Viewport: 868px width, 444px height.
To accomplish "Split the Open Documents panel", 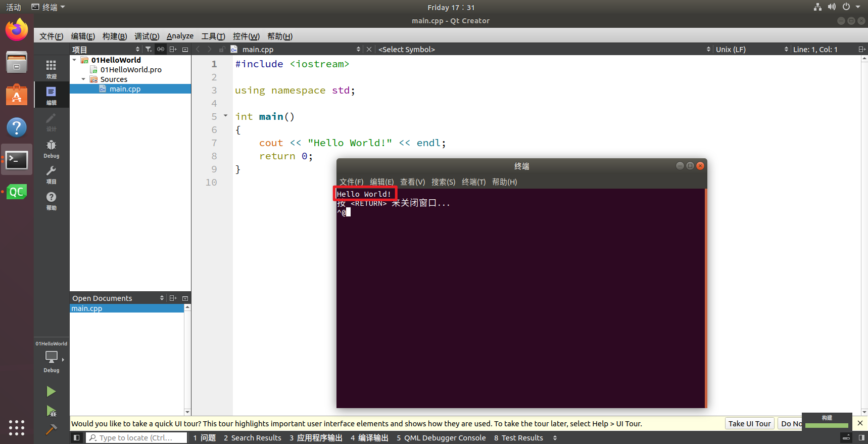I will click(173, 298).
